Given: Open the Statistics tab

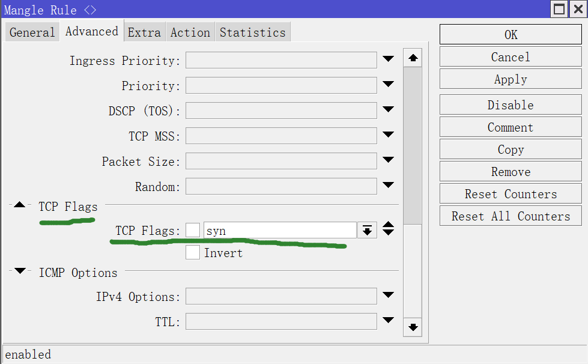Looking at the screenshot, I should pos(252,32).
